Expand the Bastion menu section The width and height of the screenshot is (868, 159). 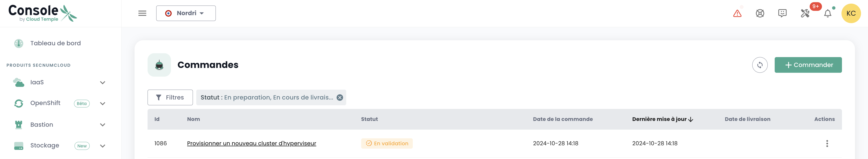(102, 125)
